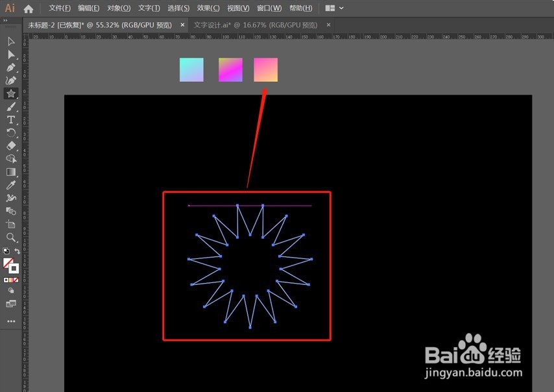Select the Pen tool

coord(11,67)
